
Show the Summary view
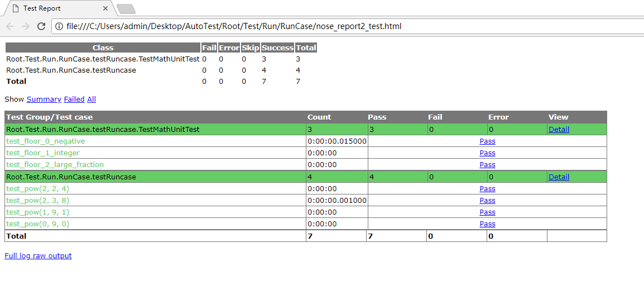pyautogui.click(x=44, y=99)
